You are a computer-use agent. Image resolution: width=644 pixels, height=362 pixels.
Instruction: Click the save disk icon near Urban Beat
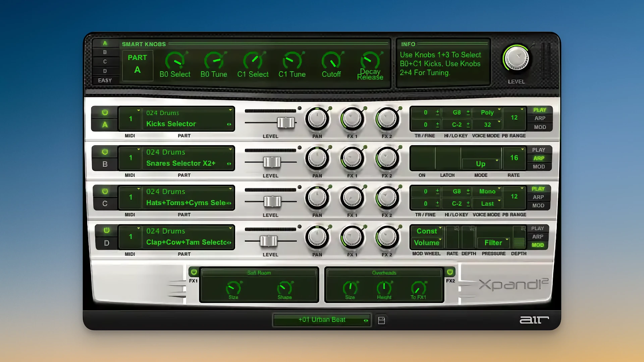click(382, 320)
